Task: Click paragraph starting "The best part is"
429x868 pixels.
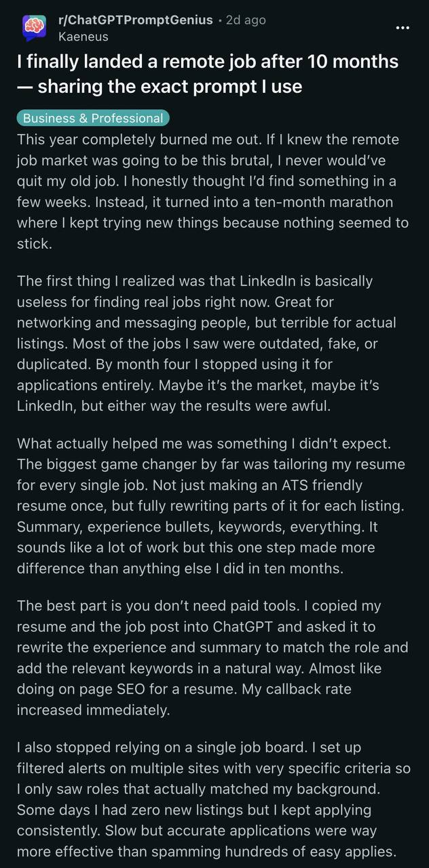Action: tap(212, 658)
